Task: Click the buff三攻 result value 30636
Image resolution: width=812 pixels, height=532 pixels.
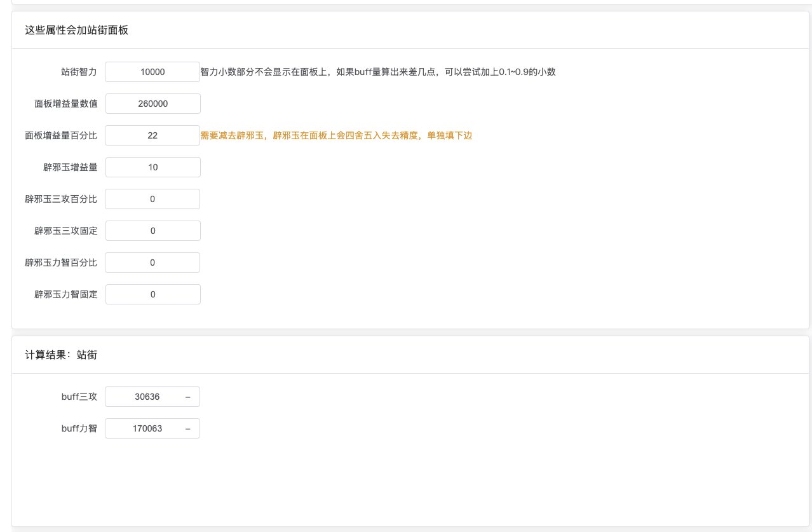Action: coord(147,397)
